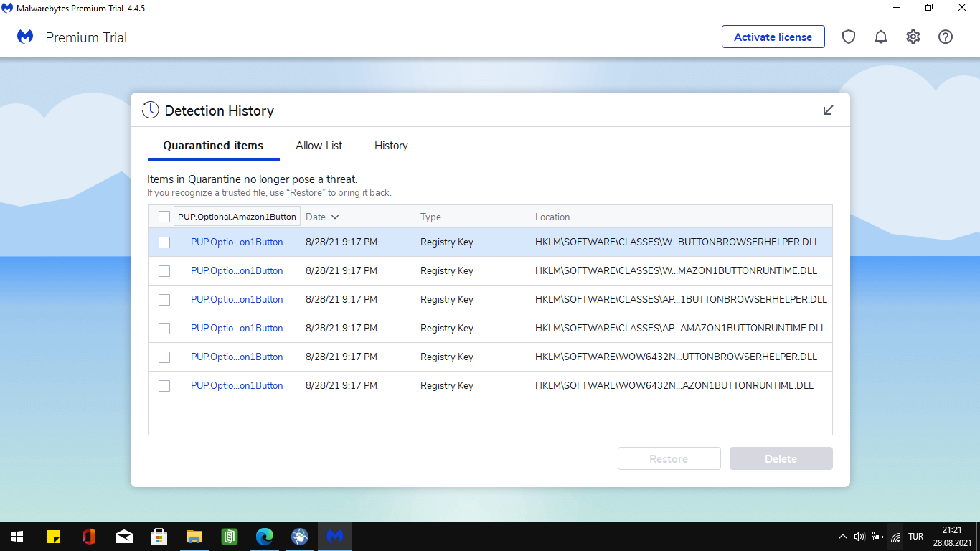Tick the select-all checkbox in the table header

pyautogui.click(x=164, y=217)
